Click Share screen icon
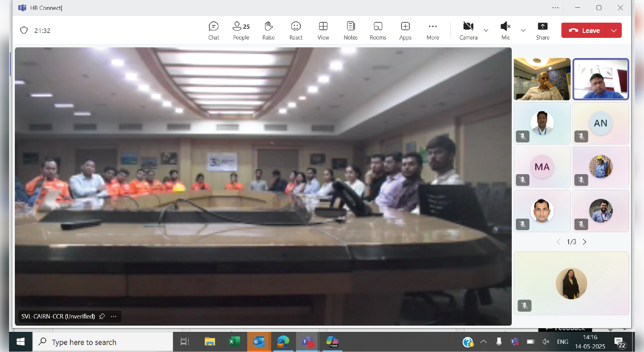Screen dimensions: 644x352 [543, 31]
